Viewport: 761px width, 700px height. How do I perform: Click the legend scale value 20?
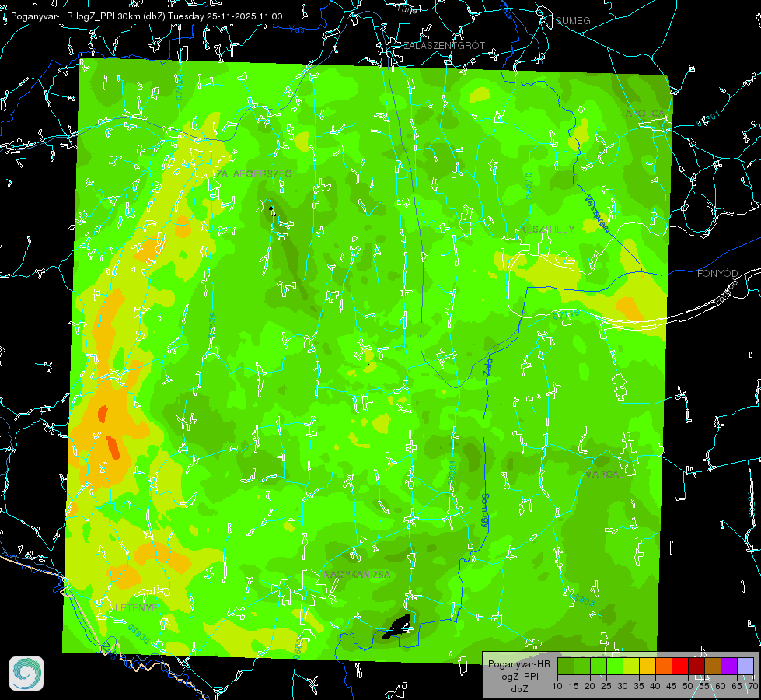590,686
